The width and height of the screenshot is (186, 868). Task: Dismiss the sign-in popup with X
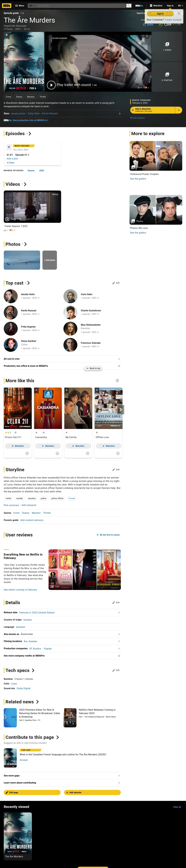[x=179, y=13]
